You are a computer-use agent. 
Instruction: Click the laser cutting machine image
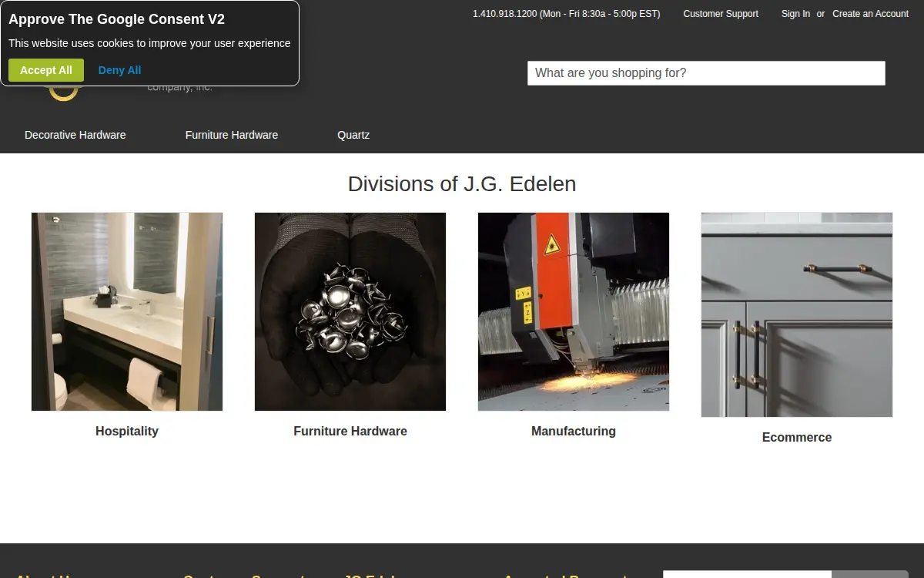[574, 311]
